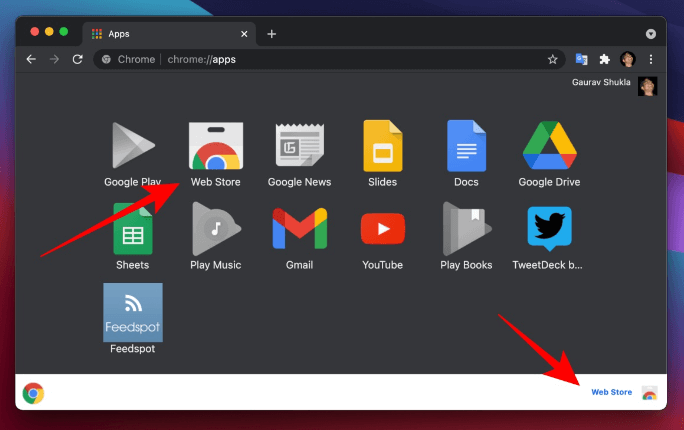
Task: Click the Gaurav Shukla profile picture on page
Action: [647, 86]
